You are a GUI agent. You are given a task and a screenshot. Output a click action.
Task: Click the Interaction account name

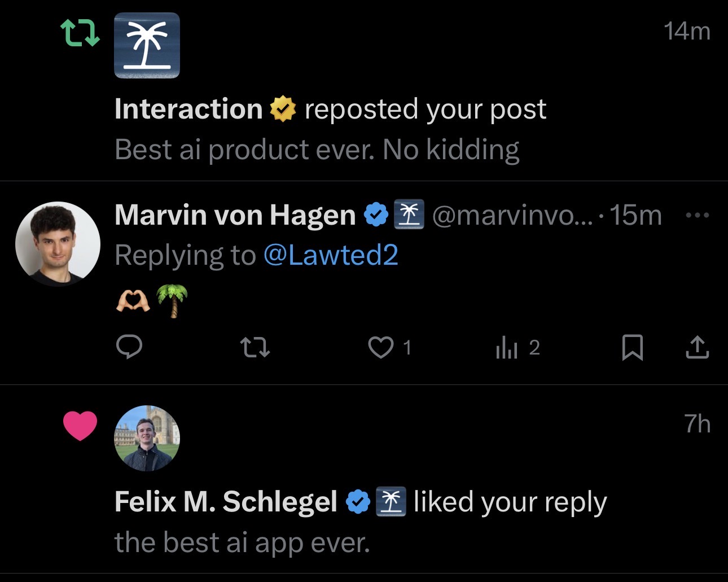point(188,109)
